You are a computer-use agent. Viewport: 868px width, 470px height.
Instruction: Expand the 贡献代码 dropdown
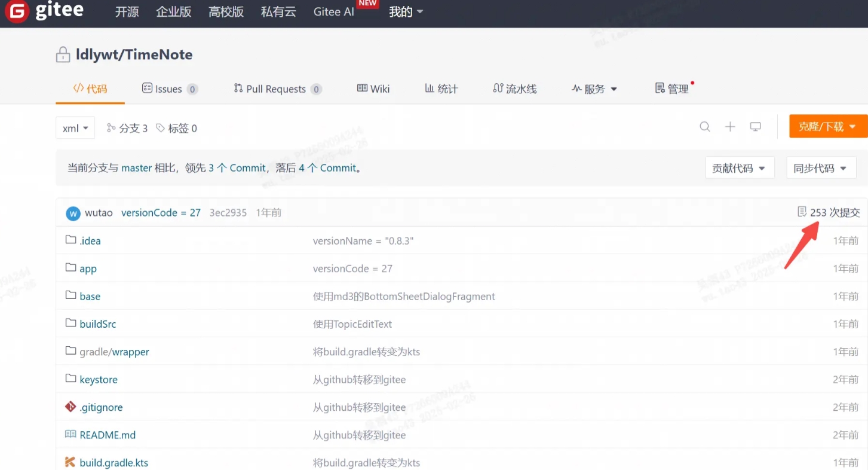click(740, 168)
